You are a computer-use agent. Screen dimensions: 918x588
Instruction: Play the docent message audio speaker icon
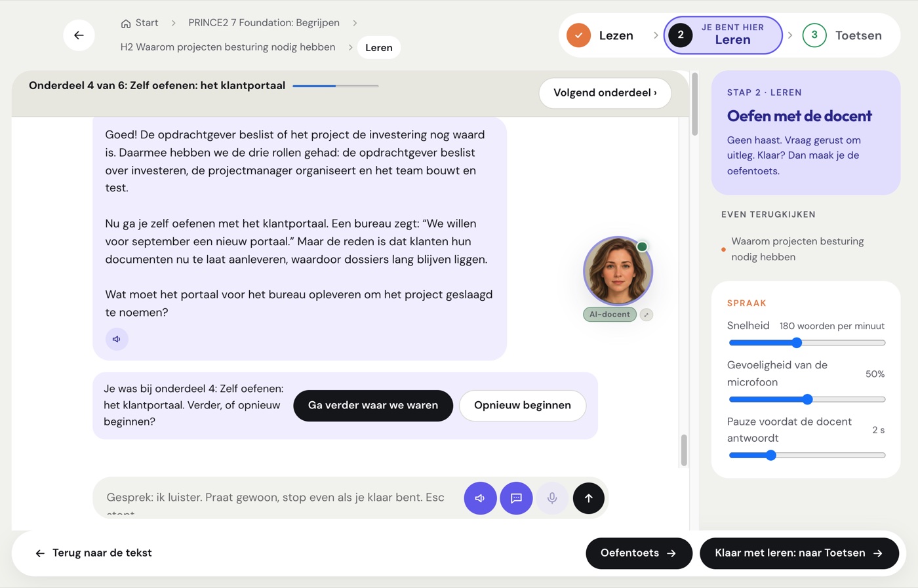click(x=117, y=339)
